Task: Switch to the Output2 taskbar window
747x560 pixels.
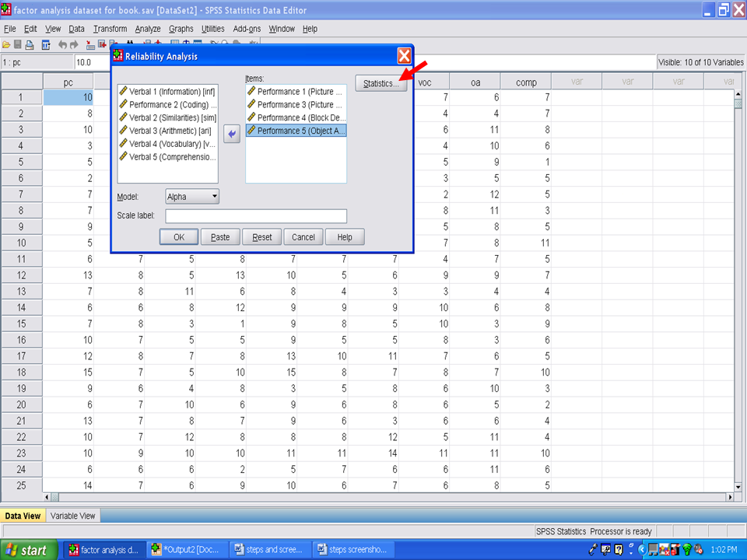Action: pyautogui.click(x=188, y=550)
